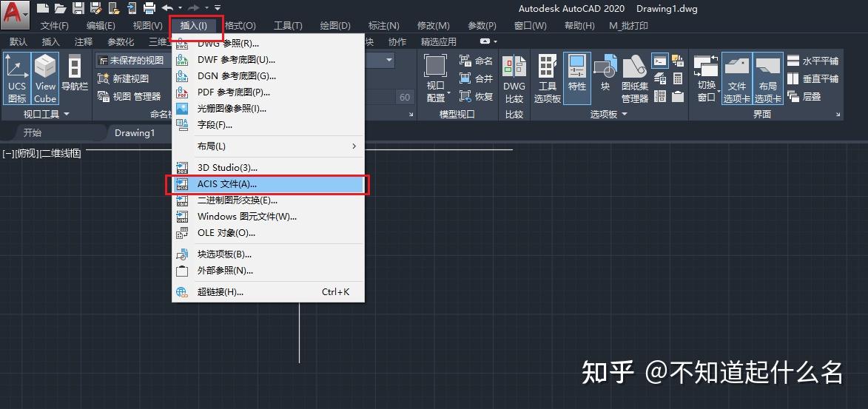
Task: Select OLE 对象(O)... menu entry
Action: coord(268,233)
